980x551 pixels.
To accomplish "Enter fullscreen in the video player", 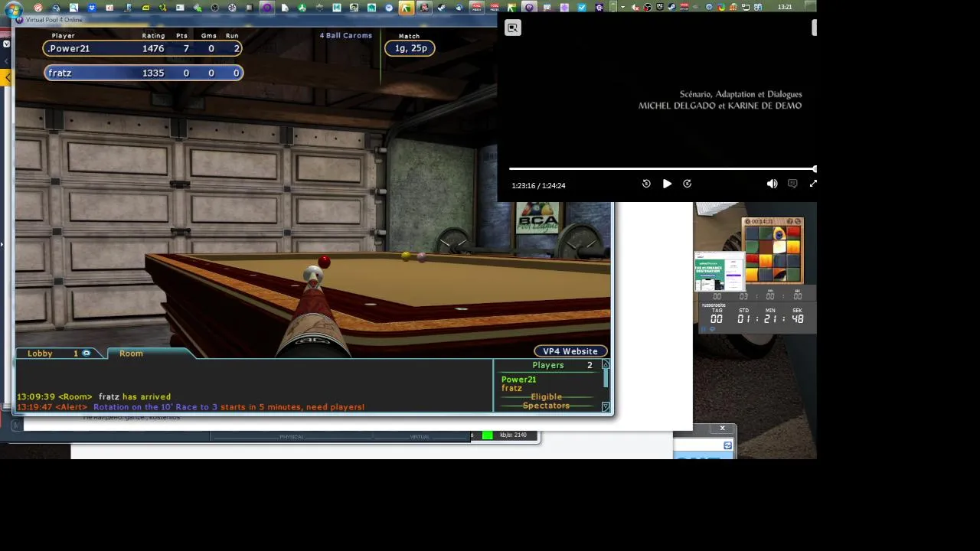I will [812, 184].
